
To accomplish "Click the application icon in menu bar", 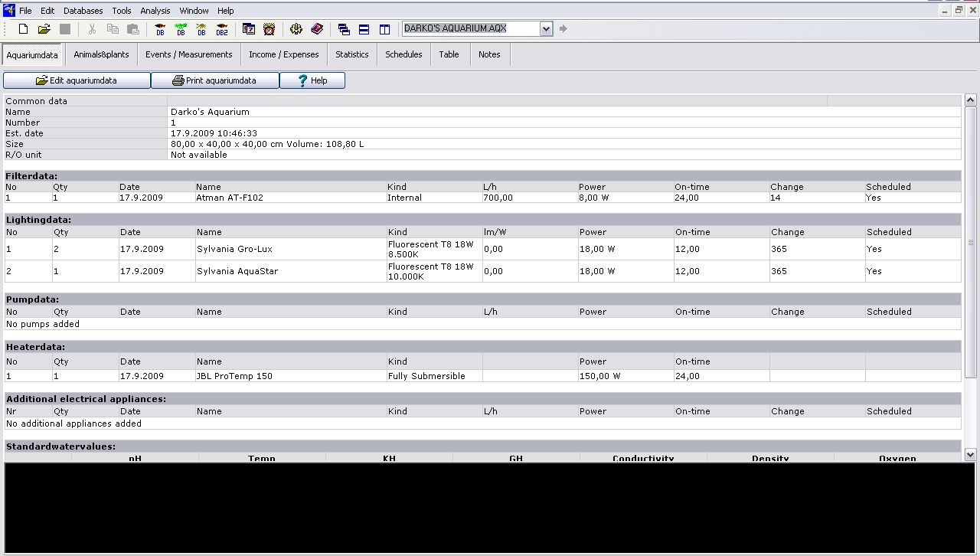I will [x=9, y=11].
